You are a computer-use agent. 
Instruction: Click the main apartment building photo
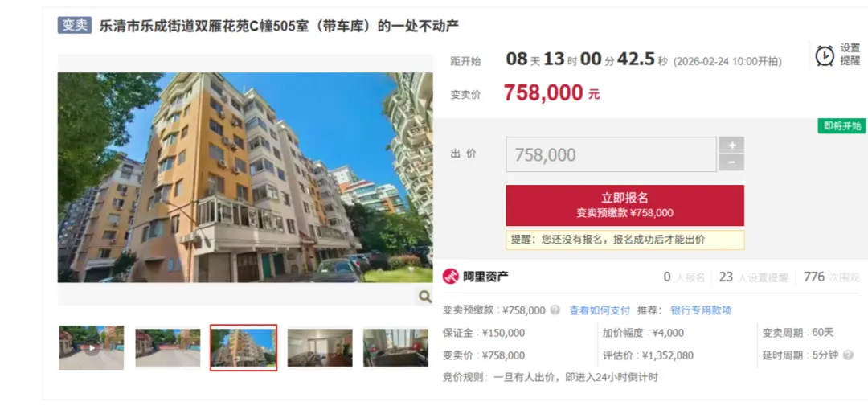(x=245, y=177)
